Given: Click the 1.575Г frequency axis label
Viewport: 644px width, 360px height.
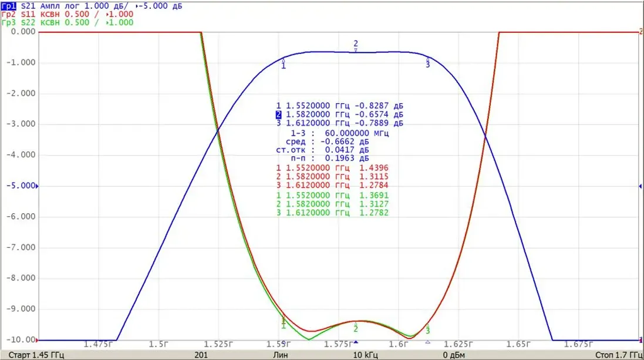Looking at the screenshot, I should [x=338, y=344].
